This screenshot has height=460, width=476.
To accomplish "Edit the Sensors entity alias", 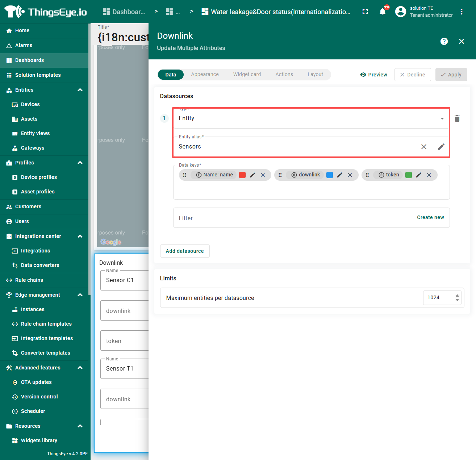I will pyautogui.click(x=441, y=147).
